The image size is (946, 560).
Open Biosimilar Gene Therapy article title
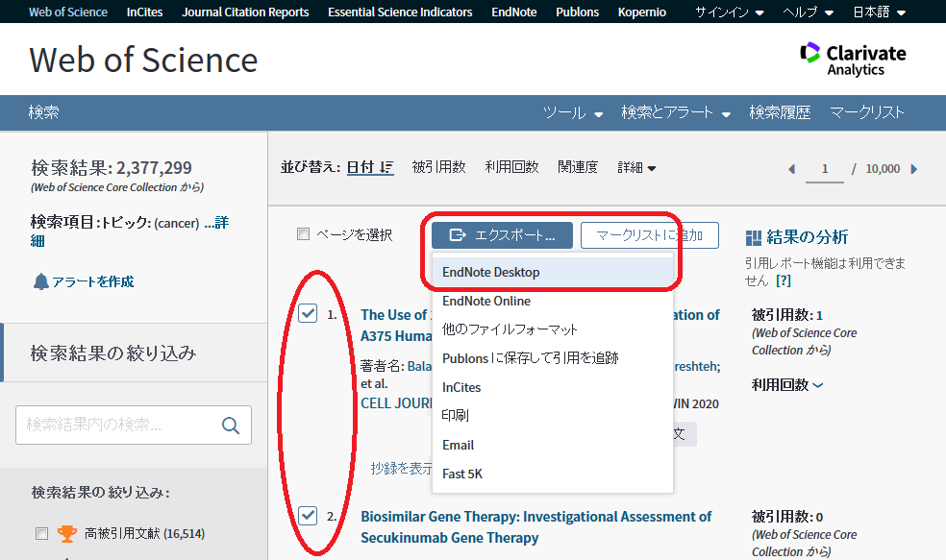[535, 526]
